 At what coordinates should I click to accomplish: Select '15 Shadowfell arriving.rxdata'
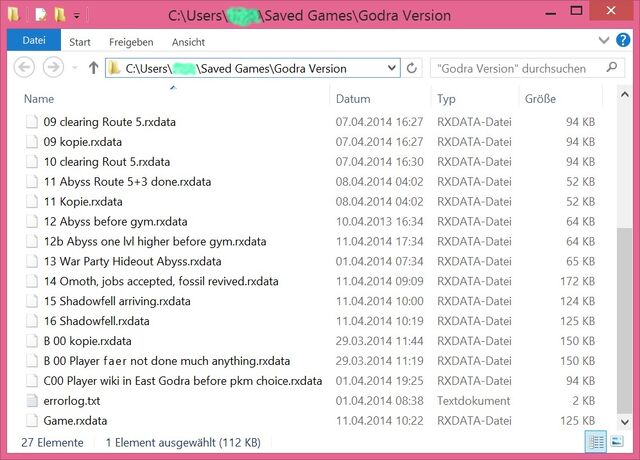(x=117, y=301)
